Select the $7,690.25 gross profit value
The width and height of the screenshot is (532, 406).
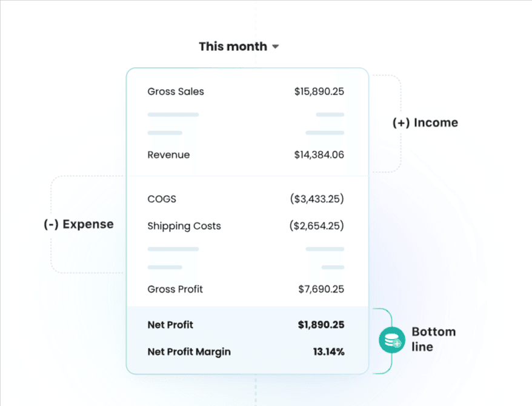(x=321, y=290)
